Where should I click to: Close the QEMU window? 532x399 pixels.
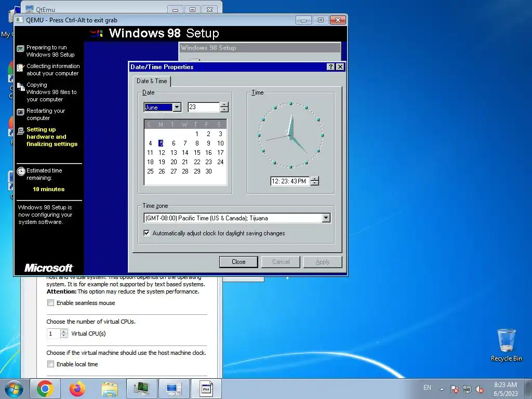tap(338, 20)
